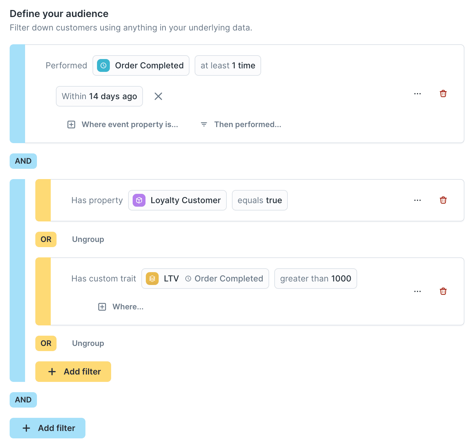Ungroup the filter below Loyalty Customer
The height and width of the screenshot is (448, 476).
88,239
